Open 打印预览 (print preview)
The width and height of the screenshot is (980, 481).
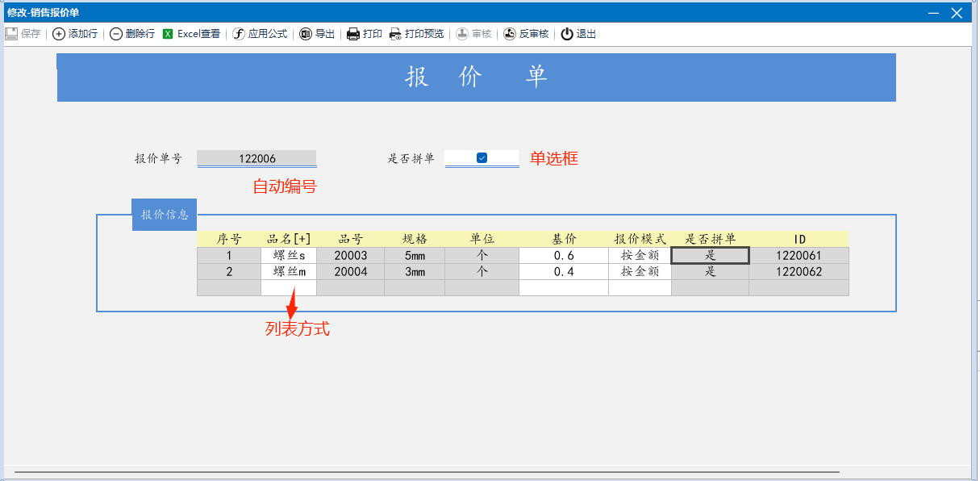tap(395, 34)
